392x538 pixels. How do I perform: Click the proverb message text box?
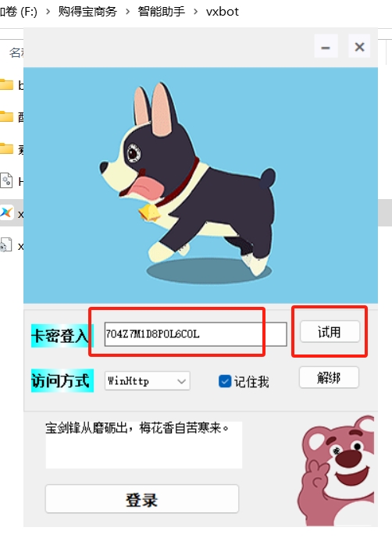pos(144,444)
